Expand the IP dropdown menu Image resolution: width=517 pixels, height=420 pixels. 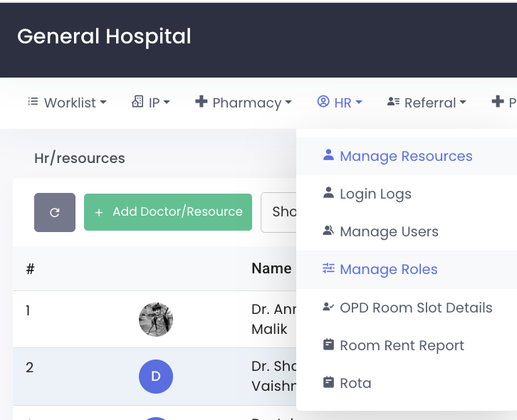click(151, 103)
